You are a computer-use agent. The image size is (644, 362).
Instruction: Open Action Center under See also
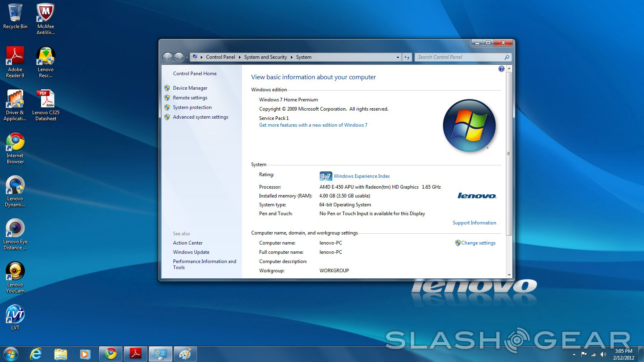[x=188, y=243]
